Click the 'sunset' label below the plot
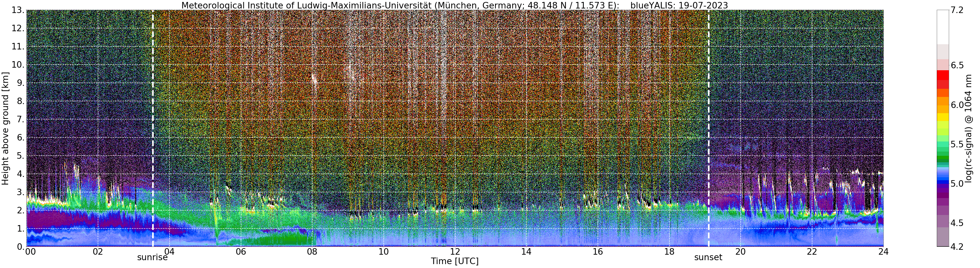Viewport: 980px width, 268px height. tap(708, 258)
